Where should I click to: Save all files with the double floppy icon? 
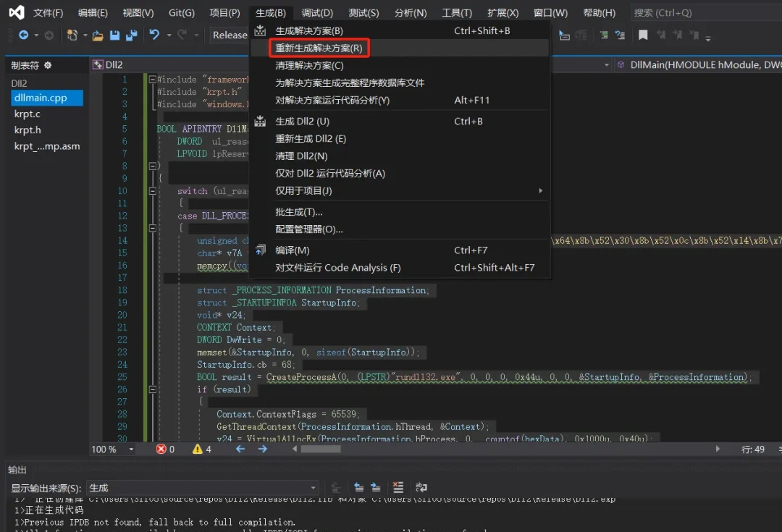pyautogui.click(x=132, y=35)
